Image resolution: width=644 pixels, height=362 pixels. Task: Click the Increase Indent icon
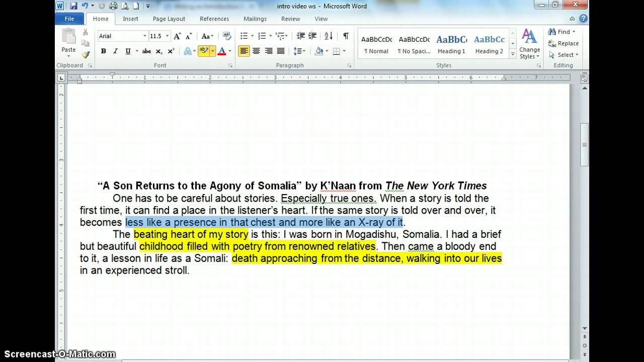pos(312,36)
